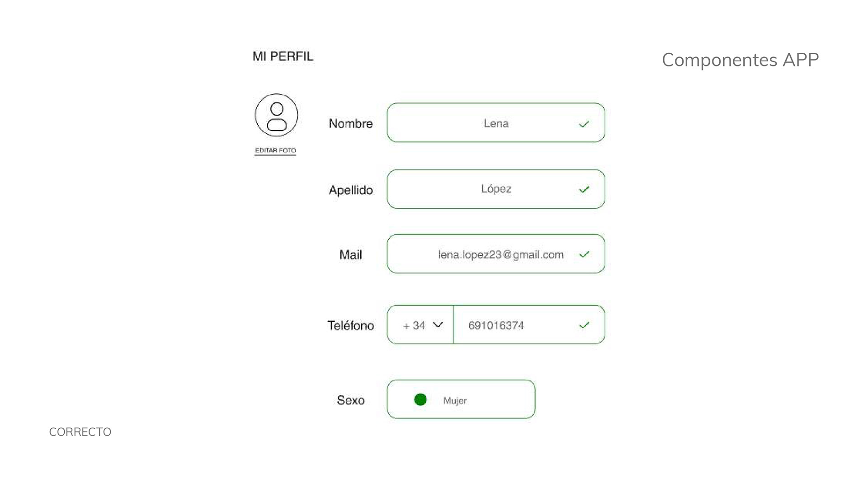Click the Mujer option text
This screenshot has width=868, height=488.
(x=455, y=401)
